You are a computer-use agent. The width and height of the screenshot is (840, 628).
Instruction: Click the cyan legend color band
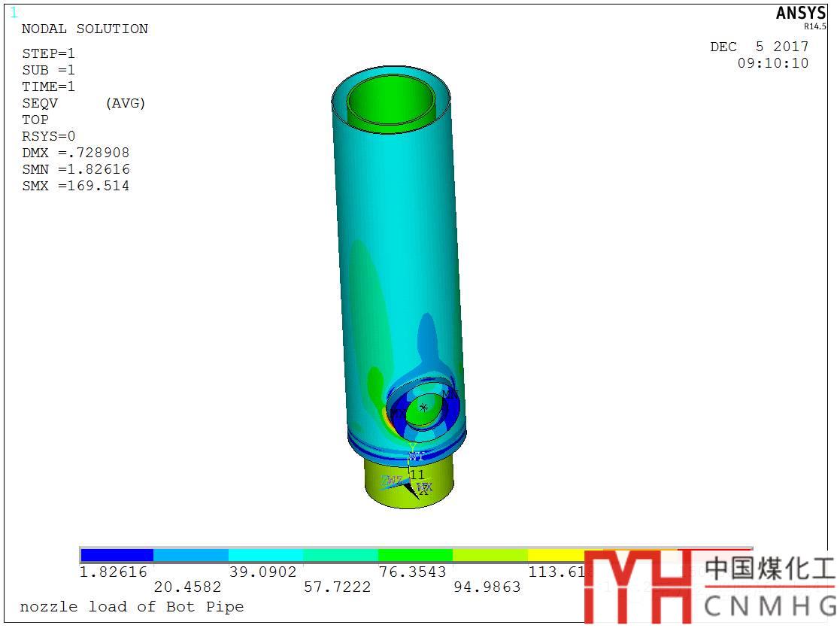[x=265, y=554]
